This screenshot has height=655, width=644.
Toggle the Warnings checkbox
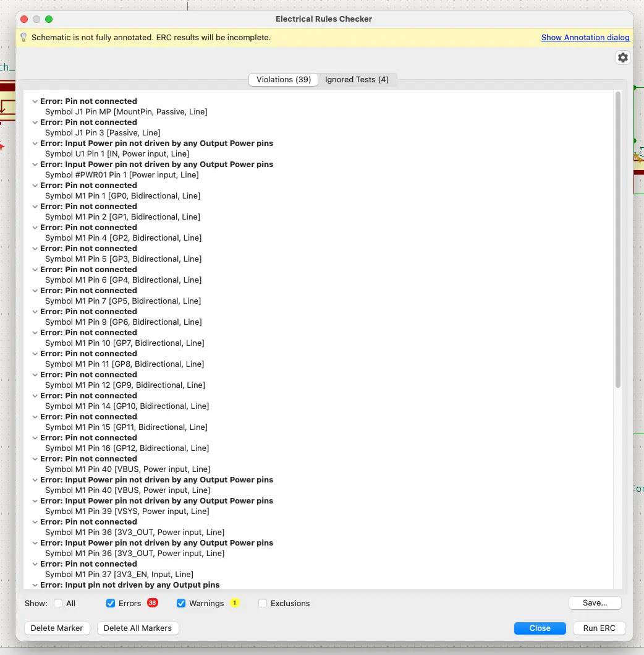click(181, 603)
